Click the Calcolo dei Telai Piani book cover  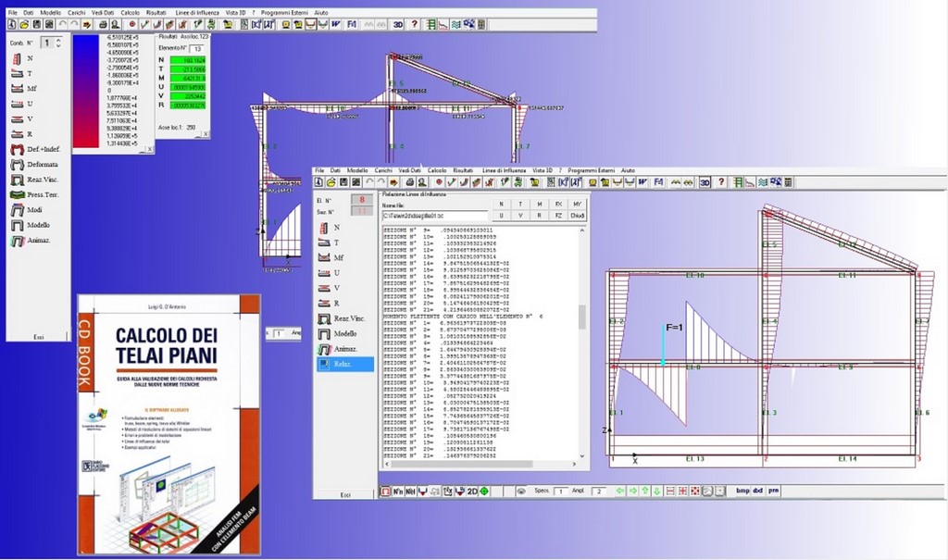[169, 425]
